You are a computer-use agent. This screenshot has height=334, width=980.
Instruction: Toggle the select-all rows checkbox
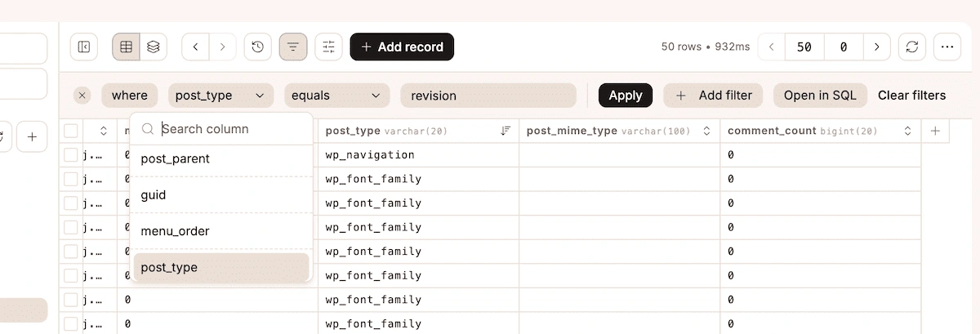tap(71, 131)
